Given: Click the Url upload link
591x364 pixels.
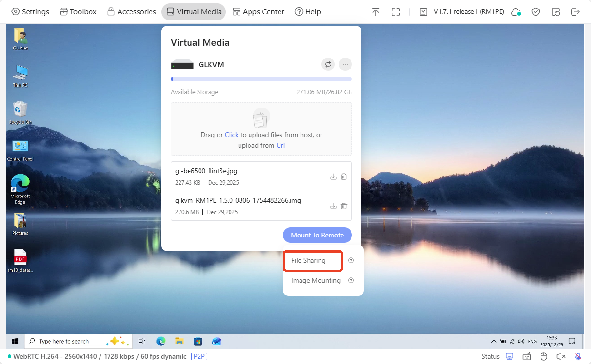Looking at the screenshot, I should 280,145.
